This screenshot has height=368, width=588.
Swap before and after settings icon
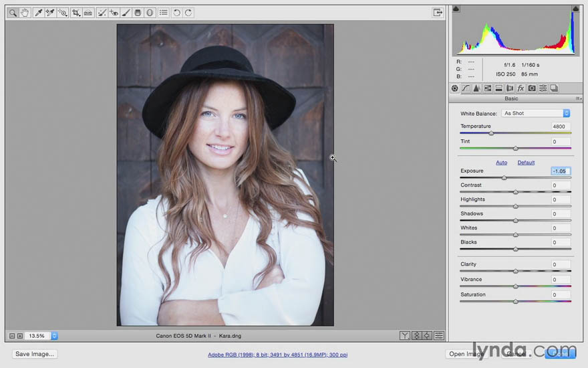coord(416,336)
